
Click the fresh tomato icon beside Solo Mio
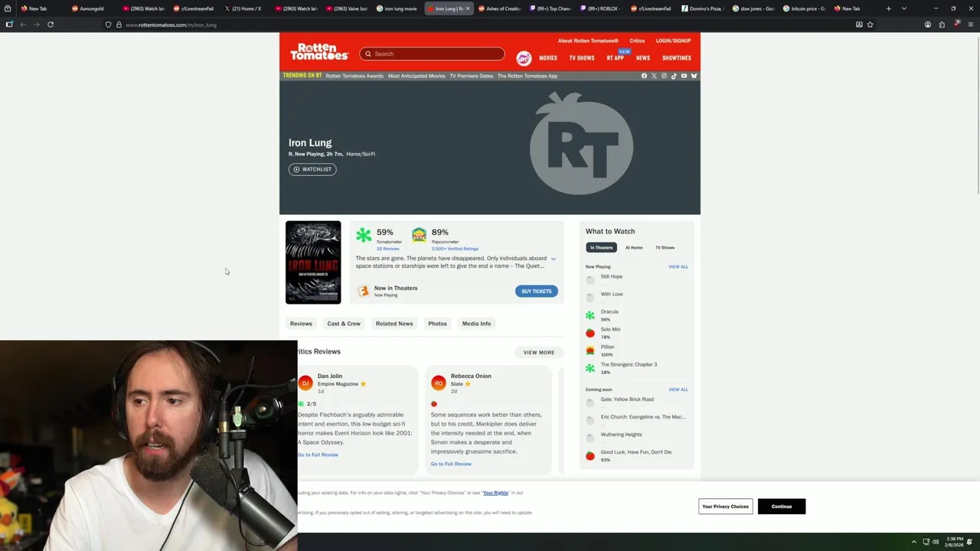(590, 333)
